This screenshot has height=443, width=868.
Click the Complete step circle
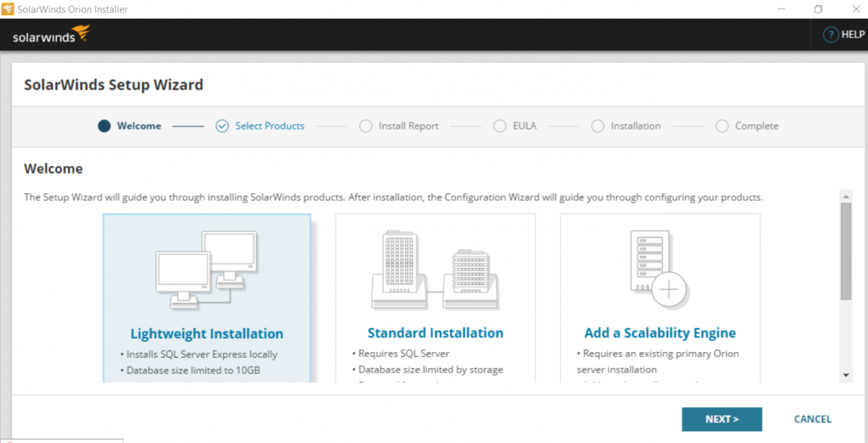[x=722, y=126]
